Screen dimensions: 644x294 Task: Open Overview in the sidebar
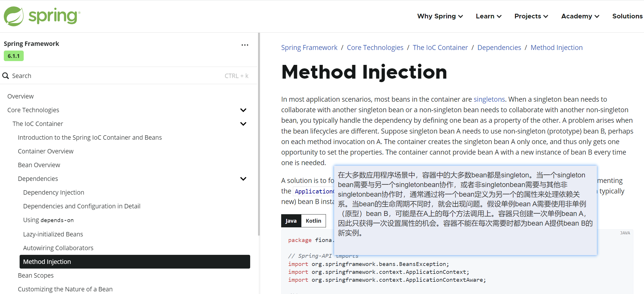tap(20, 96)
